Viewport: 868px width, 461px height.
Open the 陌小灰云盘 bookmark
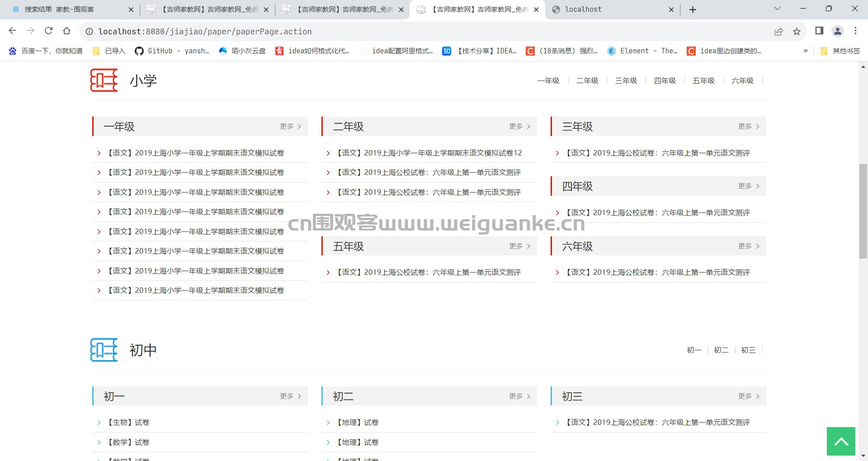(x=242, y=51)
